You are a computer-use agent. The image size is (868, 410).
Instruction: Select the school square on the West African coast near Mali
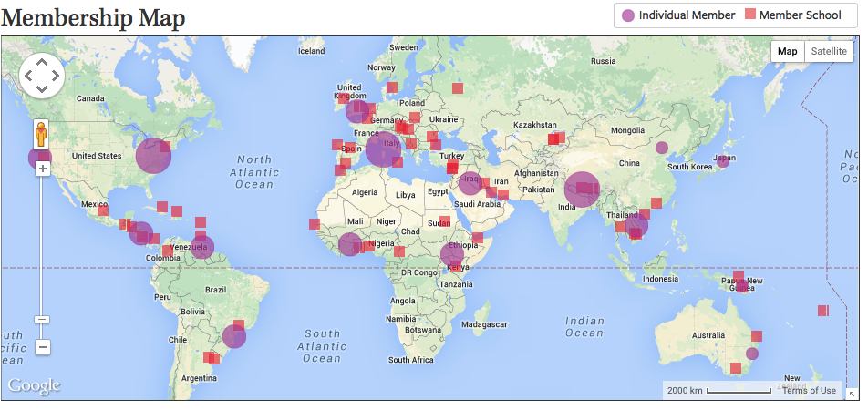[315, 224]
